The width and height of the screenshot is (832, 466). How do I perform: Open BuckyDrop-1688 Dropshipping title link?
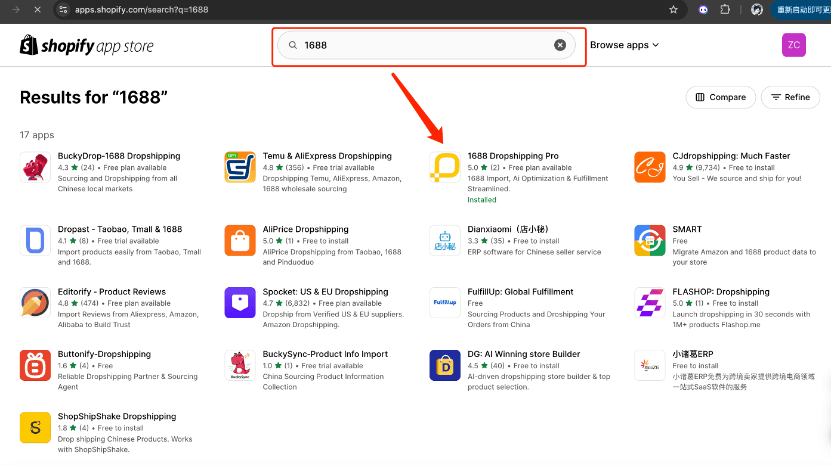119,156
